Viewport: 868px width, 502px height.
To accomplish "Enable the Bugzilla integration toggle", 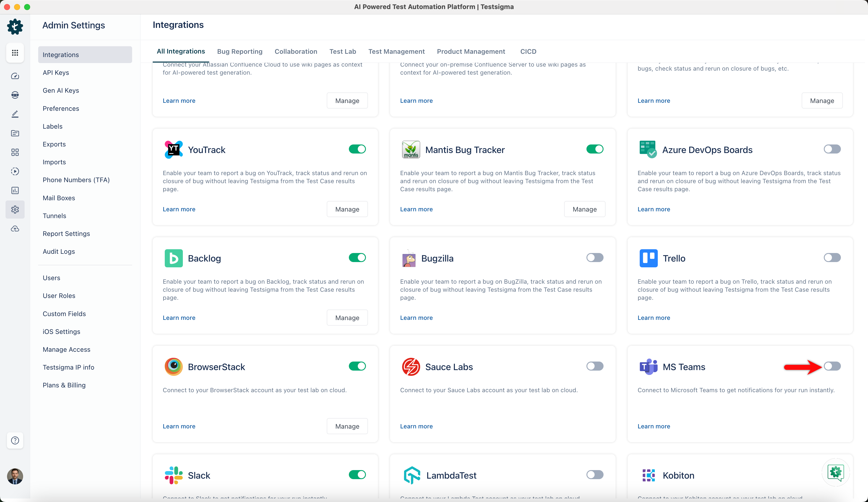I will (x=595, y=257).
